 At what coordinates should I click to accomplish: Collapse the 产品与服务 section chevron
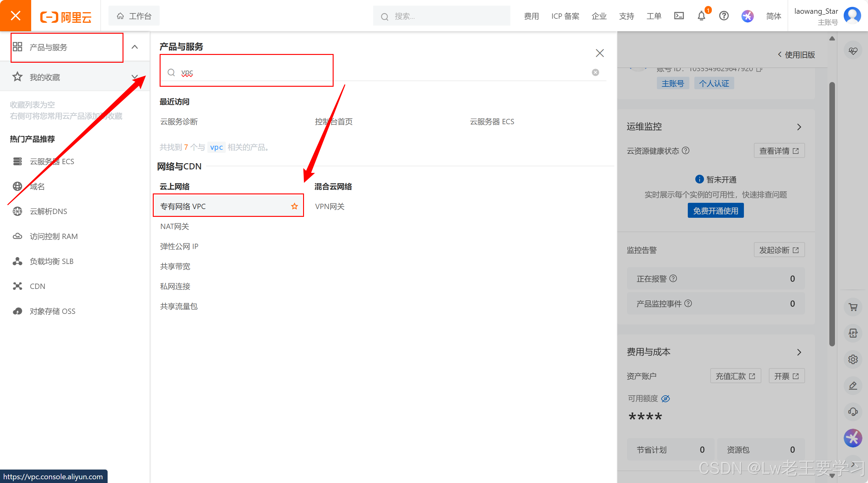point(134,47)
